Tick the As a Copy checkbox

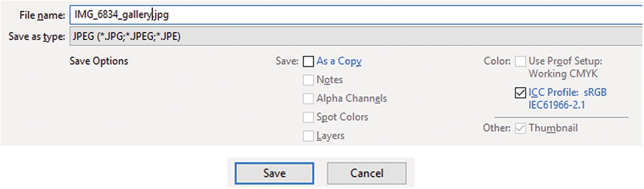[308, 62]
